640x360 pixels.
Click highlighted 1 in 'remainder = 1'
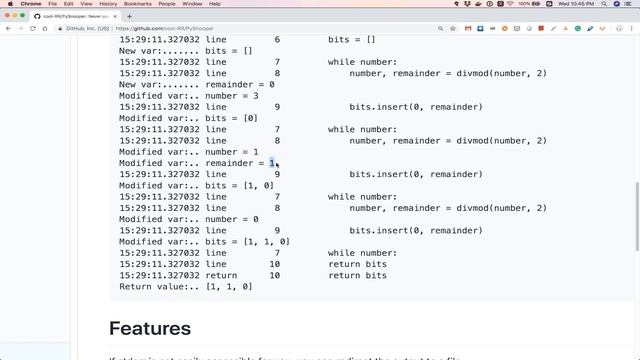coord(272,163)
